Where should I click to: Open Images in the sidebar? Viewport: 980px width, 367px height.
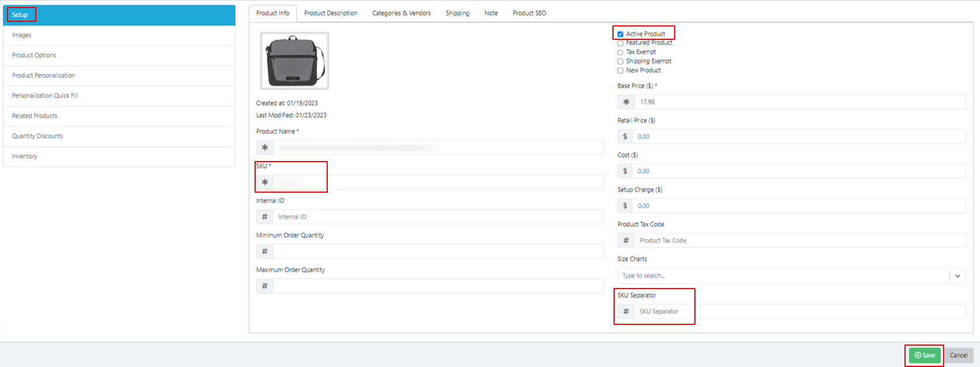[119, 35]
